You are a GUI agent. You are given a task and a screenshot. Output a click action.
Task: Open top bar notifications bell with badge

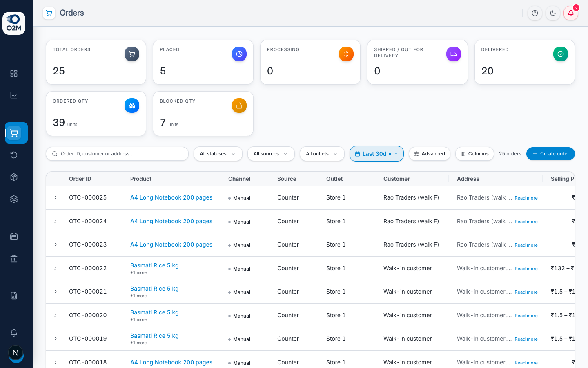coord(571,13)
